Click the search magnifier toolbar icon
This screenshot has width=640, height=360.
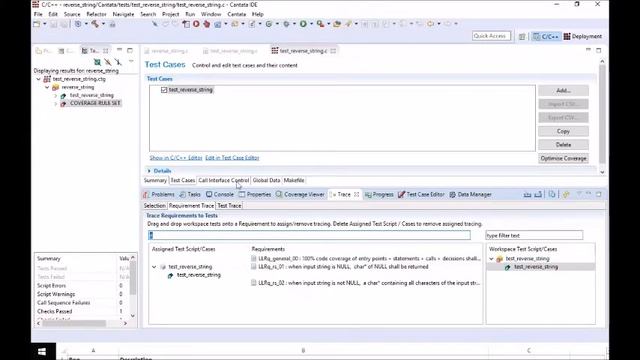pos(320,24)
